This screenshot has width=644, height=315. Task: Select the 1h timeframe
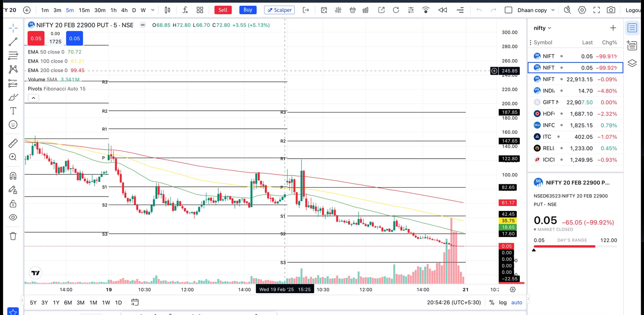click(113, 10)
